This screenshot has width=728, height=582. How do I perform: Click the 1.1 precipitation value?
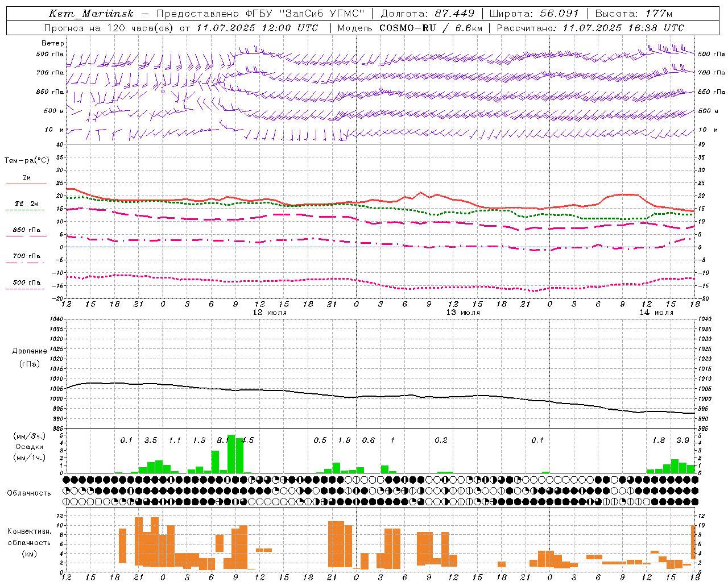coord(175,440)
